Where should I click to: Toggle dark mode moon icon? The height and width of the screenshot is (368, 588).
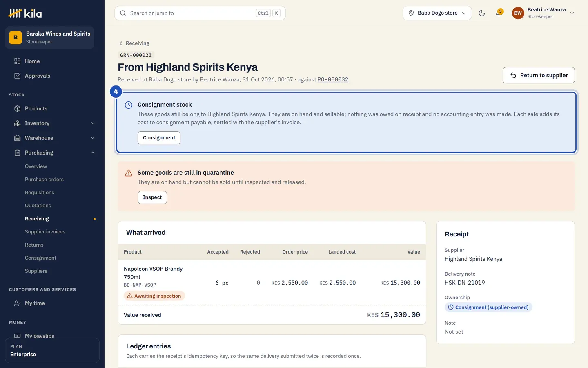click(x=482, y=13)
